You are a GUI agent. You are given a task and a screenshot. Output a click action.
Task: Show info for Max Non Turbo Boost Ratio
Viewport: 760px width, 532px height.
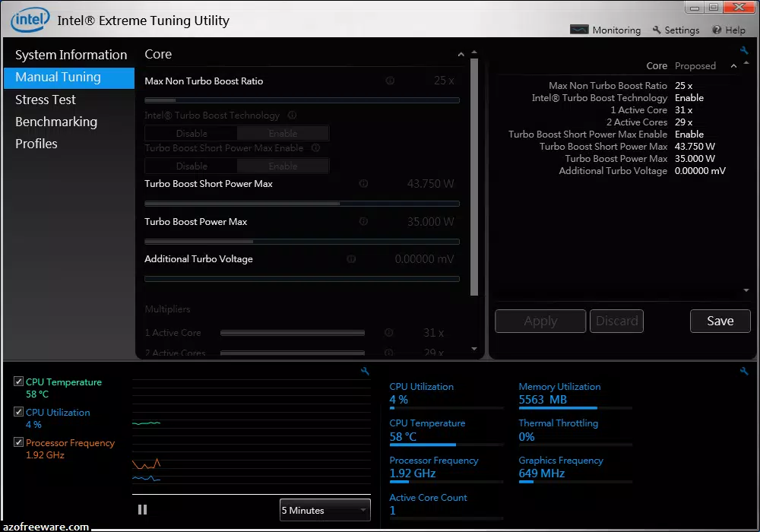(390, 81)
